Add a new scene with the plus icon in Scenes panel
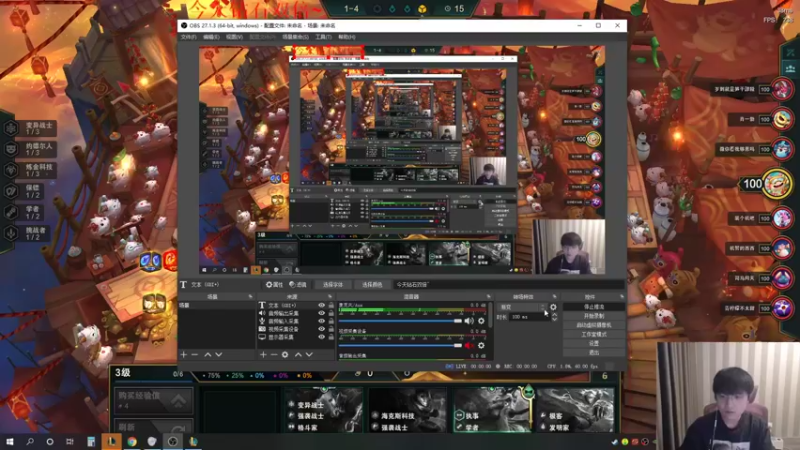Image resolution: width=800 pixels, height=450 pixels. point(184,355)
